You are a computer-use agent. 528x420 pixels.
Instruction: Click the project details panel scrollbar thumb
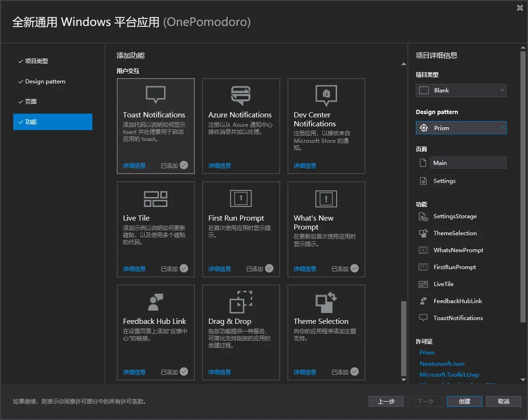click(x=523, y=187)
